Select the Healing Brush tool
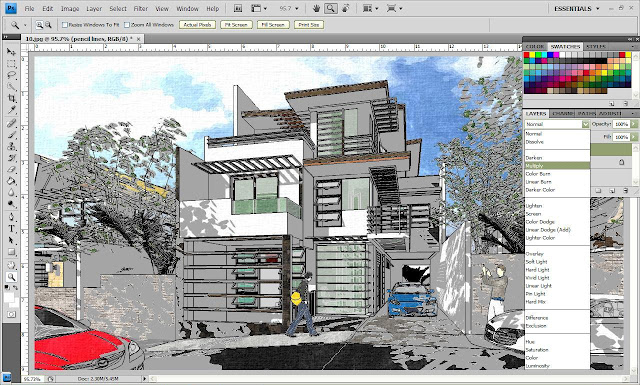Viewport: 640px width, 385px height. 11,123
